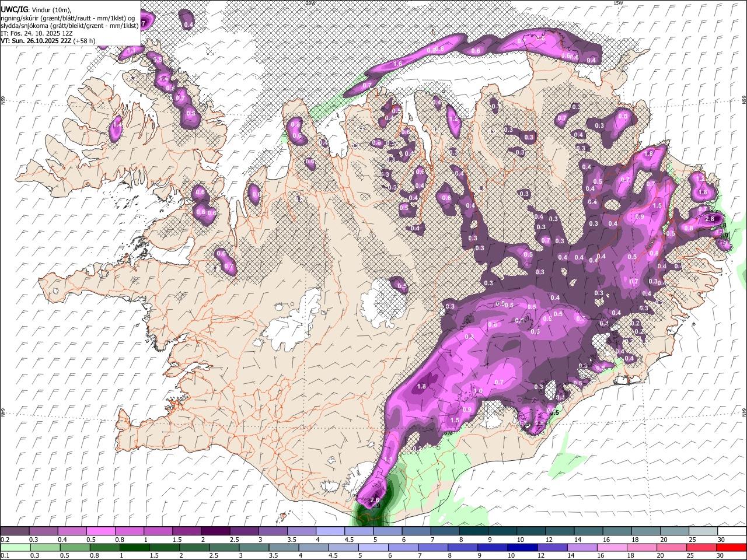The image size is (747, 560).
Task: Click the '20W' longitude label
Action: coord(310,3)
